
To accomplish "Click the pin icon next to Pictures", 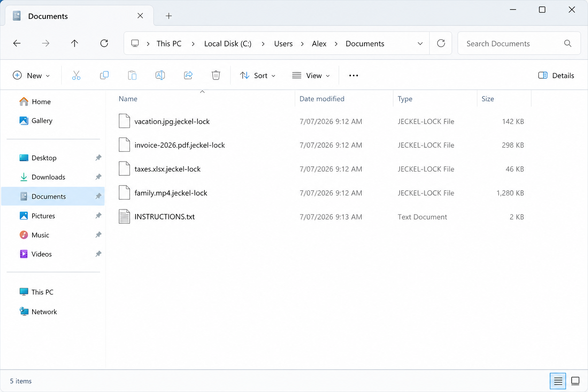I will pos(98,216).
